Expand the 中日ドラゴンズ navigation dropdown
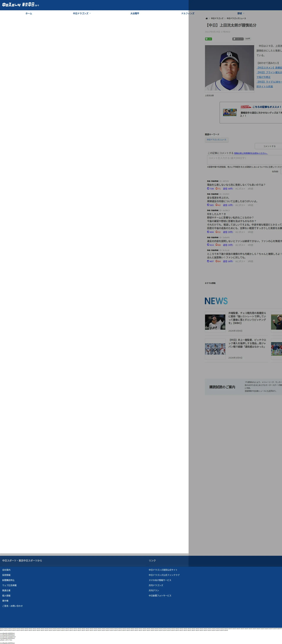 82,14
